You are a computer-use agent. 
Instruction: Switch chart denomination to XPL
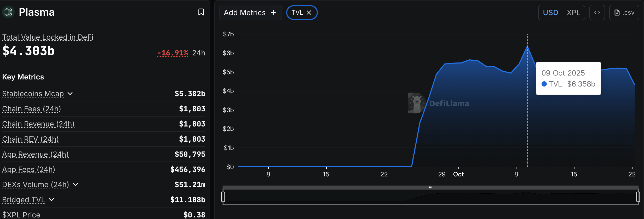(573, 13)
